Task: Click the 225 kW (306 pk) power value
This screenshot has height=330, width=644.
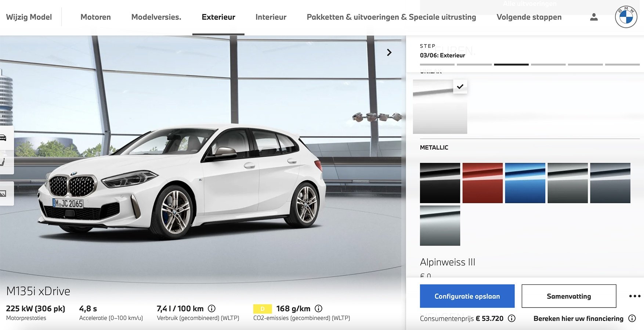Action: tap(36, 309)
